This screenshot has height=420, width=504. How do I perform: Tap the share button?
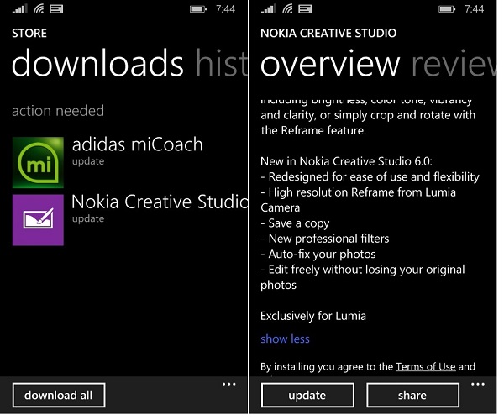point(412,395)
